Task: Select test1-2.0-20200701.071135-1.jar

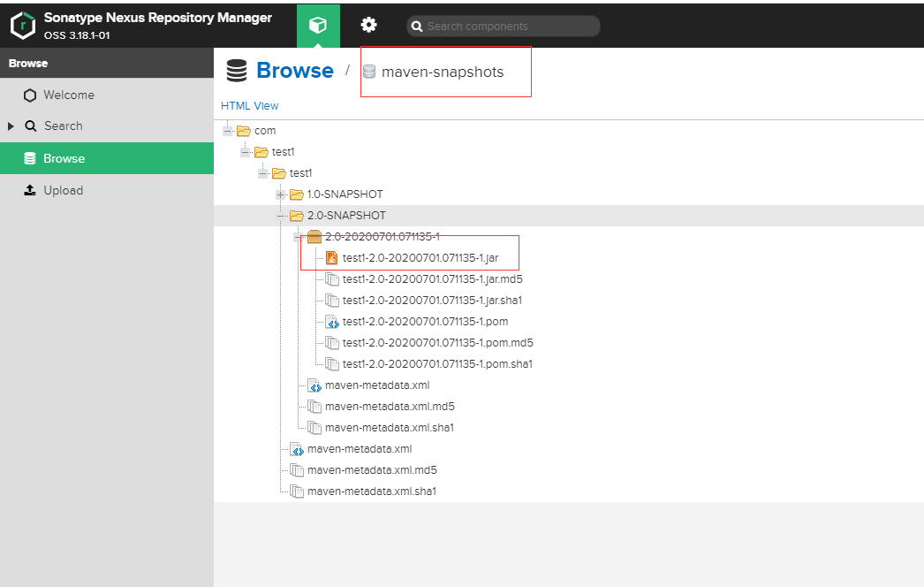Action: (420, 258)
